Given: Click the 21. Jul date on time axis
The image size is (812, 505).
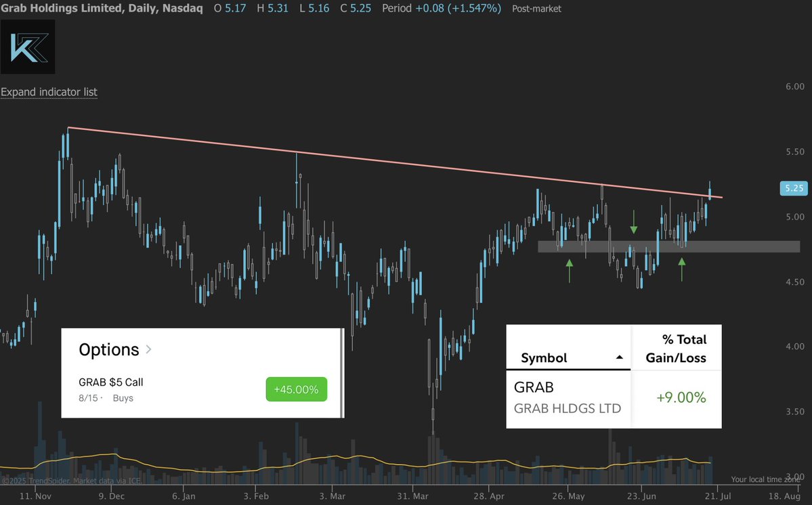Looking at the screenshot, I should coord(718,496).
